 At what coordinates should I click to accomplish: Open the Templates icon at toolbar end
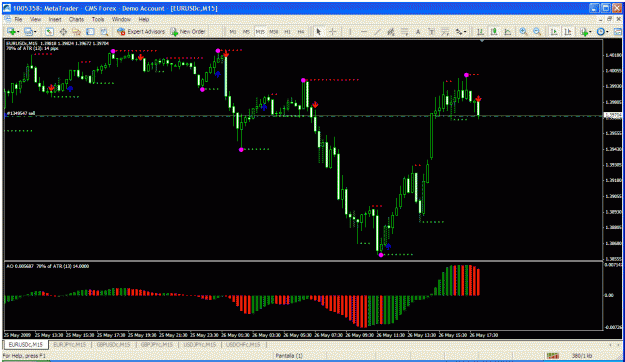point(617,31)
